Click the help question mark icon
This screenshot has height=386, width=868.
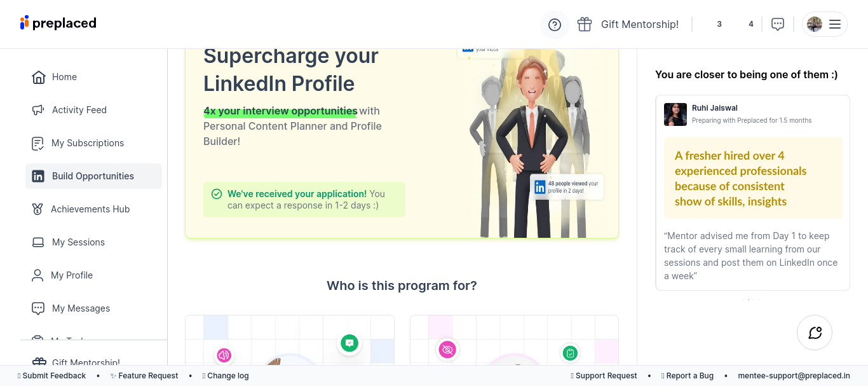click(555, 25)
